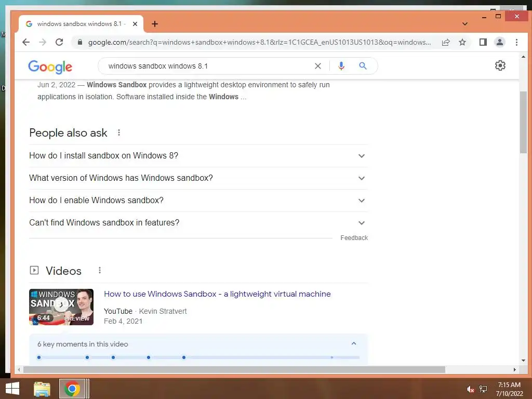Image resolution: width=532 pixels, height=399 pixels.
Task: Open Chrome's three-dot menu
Action: point(516,42)
